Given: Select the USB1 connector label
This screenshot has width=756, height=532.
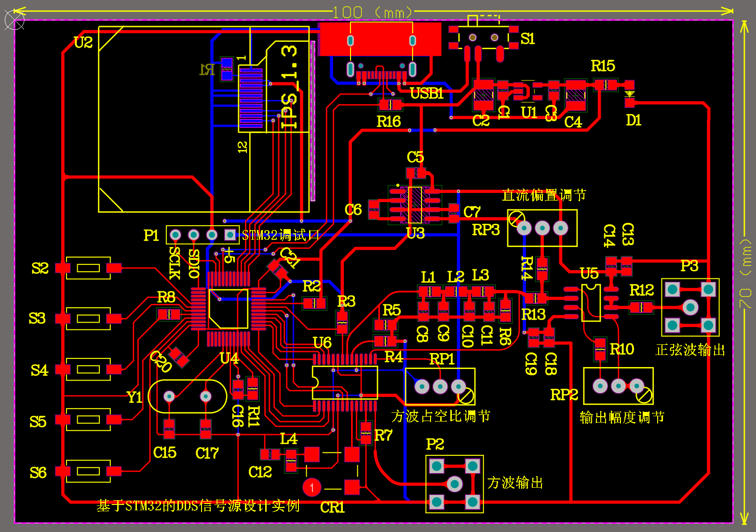Looking at the screenshot, I should coord(427,93).
